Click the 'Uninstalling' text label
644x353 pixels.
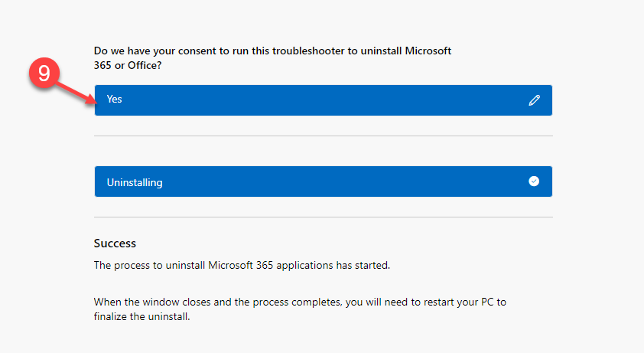pyautogui.click(x=135, y=183)
